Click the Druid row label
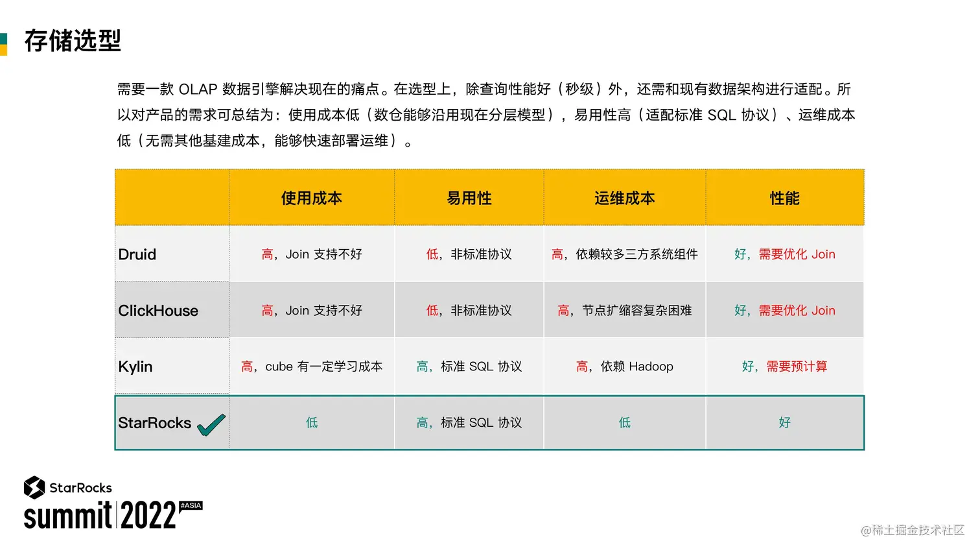980x552 pixels. point(137,254)
